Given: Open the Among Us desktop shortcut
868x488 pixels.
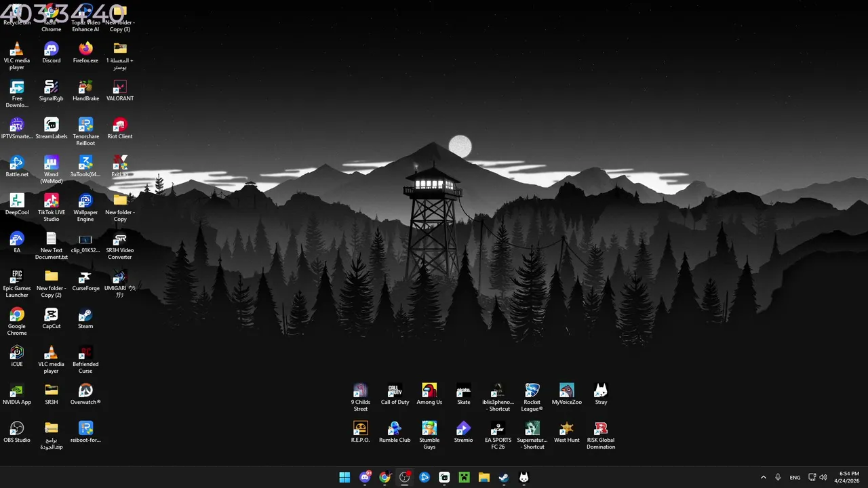Looking at the screenshot, I should click(x=429, y=394).
